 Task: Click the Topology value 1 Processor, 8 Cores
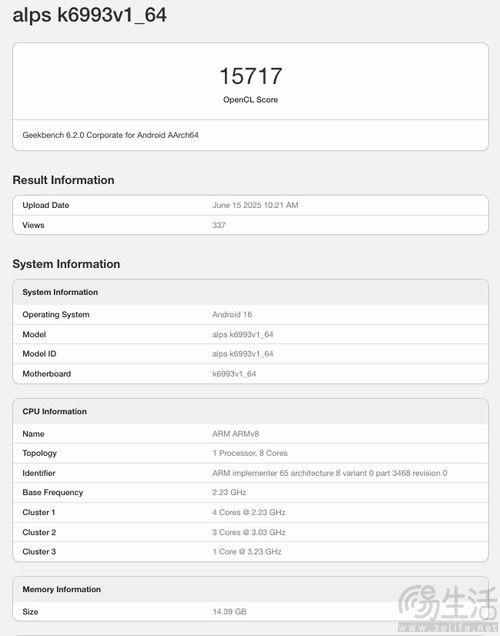(250, 453)
